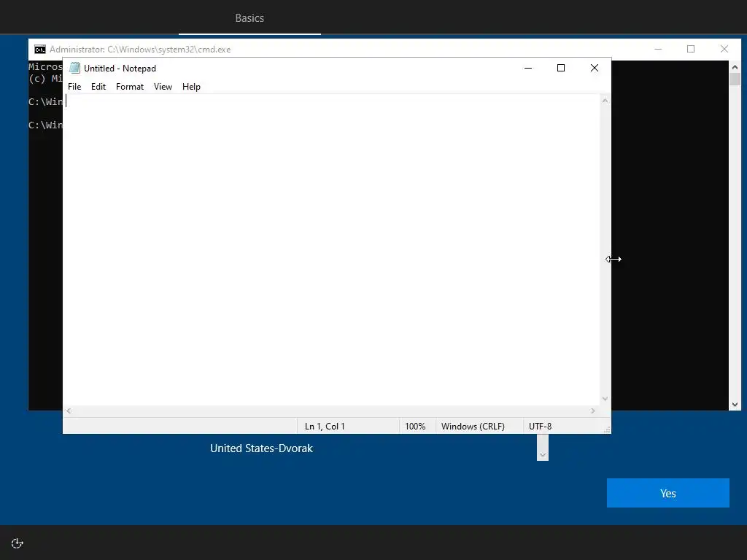The image size is (747, 560).
Task: Click the cmd.exe icon in title bar
Action: click(40, 50)
